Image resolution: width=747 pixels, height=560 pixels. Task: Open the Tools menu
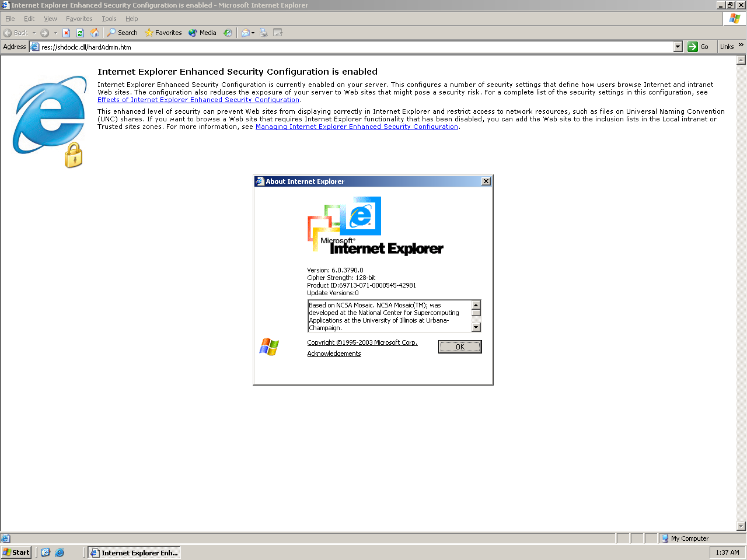(109, 19)
